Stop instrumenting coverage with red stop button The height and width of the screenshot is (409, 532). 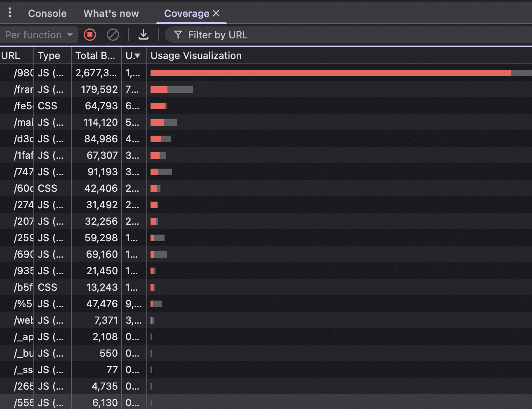coord(89,35)
